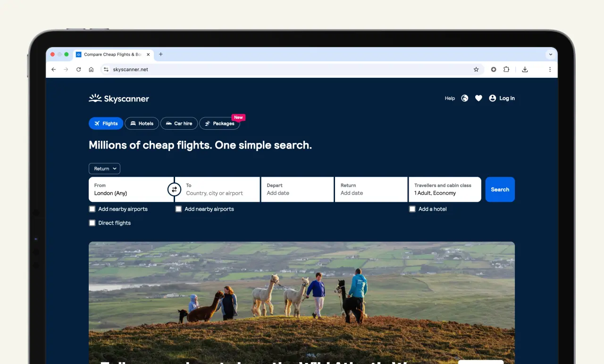Click the Help menu item
604x364 pixels.
pyautogui.click(x=450, y=98)
